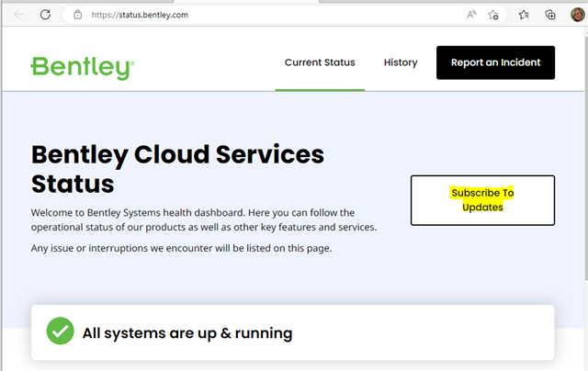The image size is (588, 371).
Task: Click the Report an Incident button
Action: coord(495,62)
